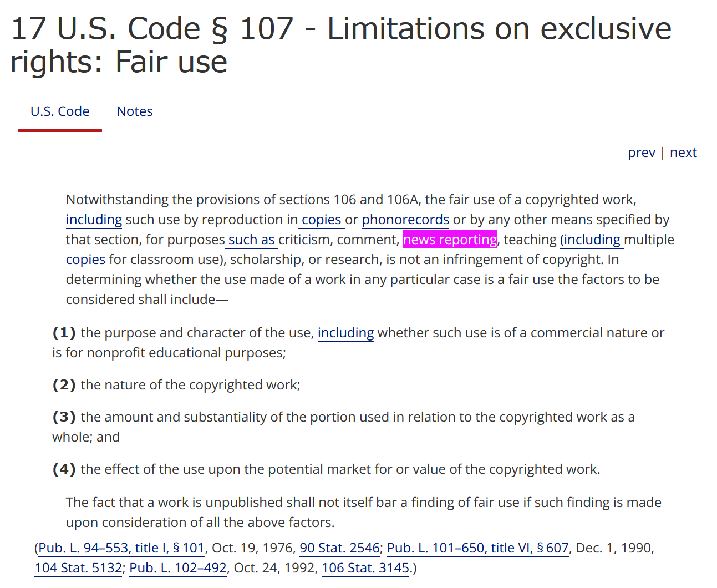Open the 106 Stat. 3145 citation link

click(x=365, y=568)
